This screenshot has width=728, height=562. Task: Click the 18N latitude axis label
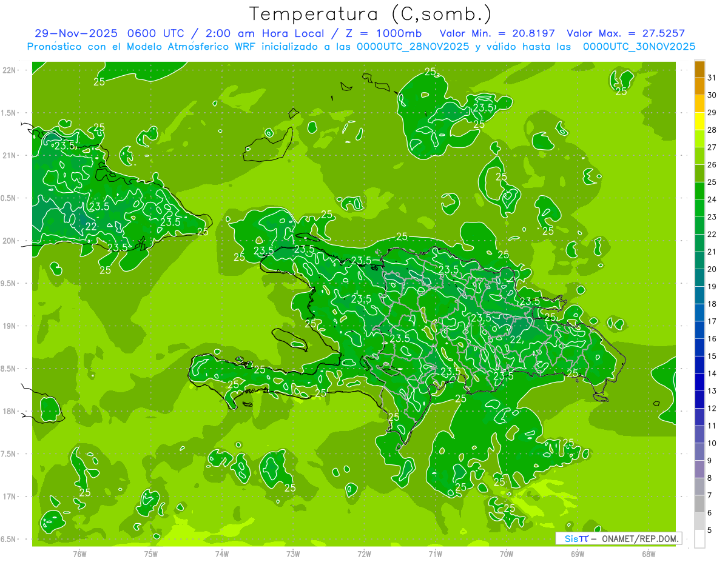(9, 411)
